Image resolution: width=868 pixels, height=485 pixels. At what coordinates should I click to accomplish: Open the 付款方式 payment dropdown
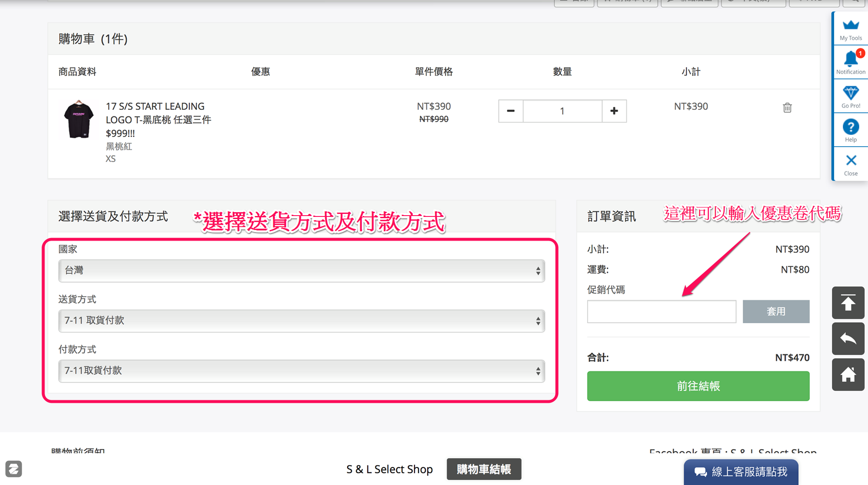click(x=301, y=371)
